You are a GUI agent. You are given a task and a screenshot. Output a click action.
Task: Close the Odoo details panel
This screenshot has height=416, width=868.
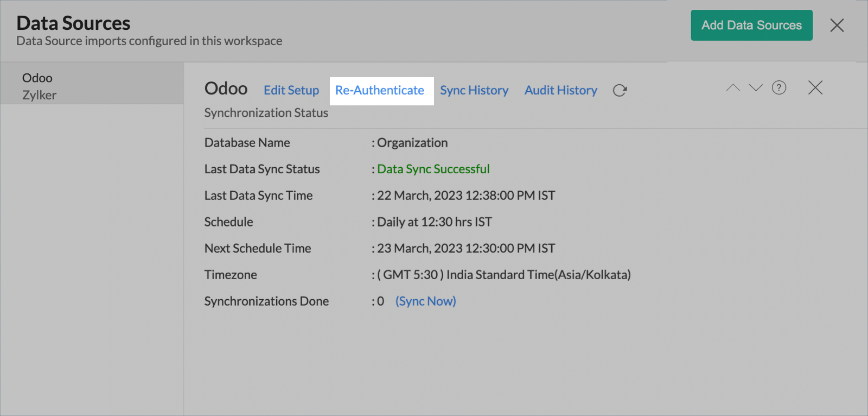click(x=815, y=88)
